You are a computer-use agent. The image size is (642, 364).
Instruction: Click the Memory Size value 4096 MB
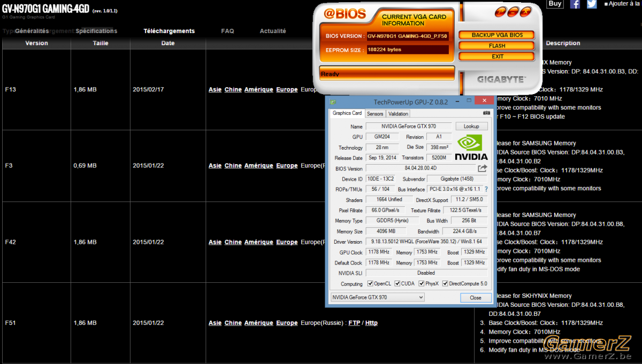point(386,231)
